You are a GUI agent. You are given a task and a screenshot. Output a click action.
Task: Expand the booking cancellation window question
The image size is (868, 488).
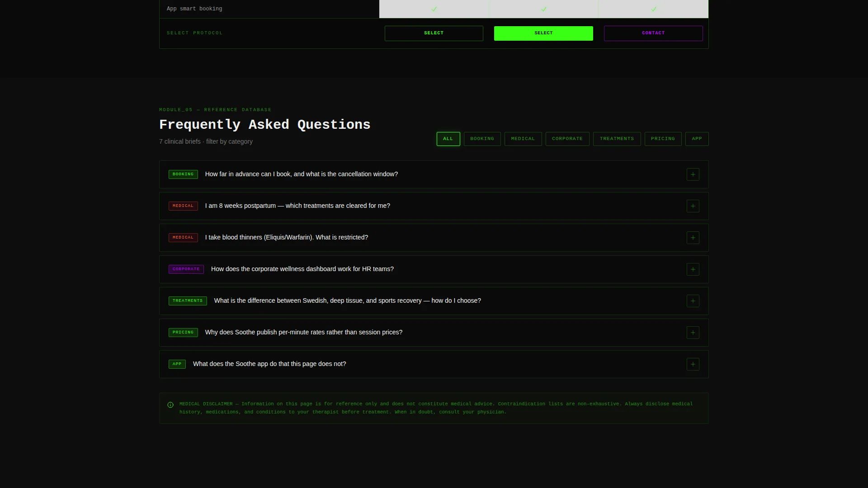click(434, 174)
